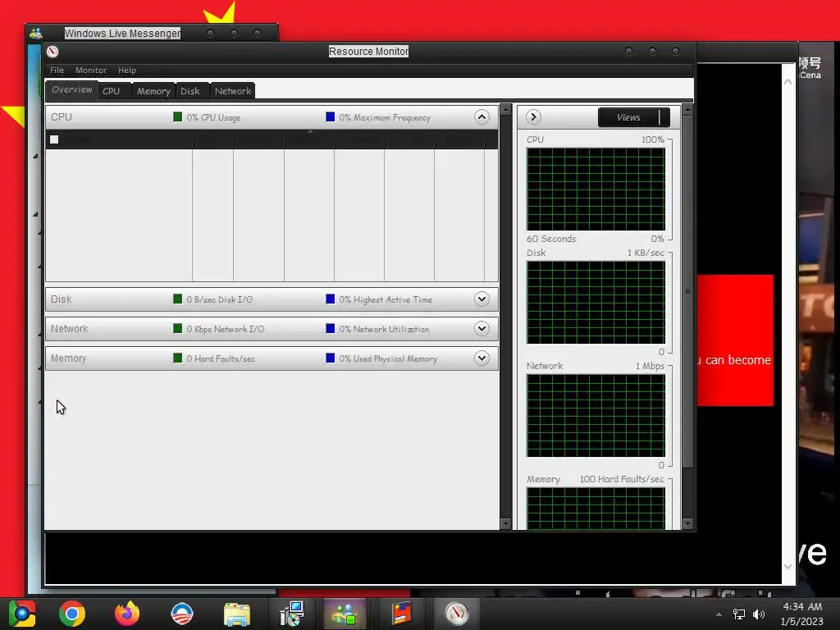Open the Monitor menu
The height and width of the screenshot is (630, 840).
coord(90,71)
